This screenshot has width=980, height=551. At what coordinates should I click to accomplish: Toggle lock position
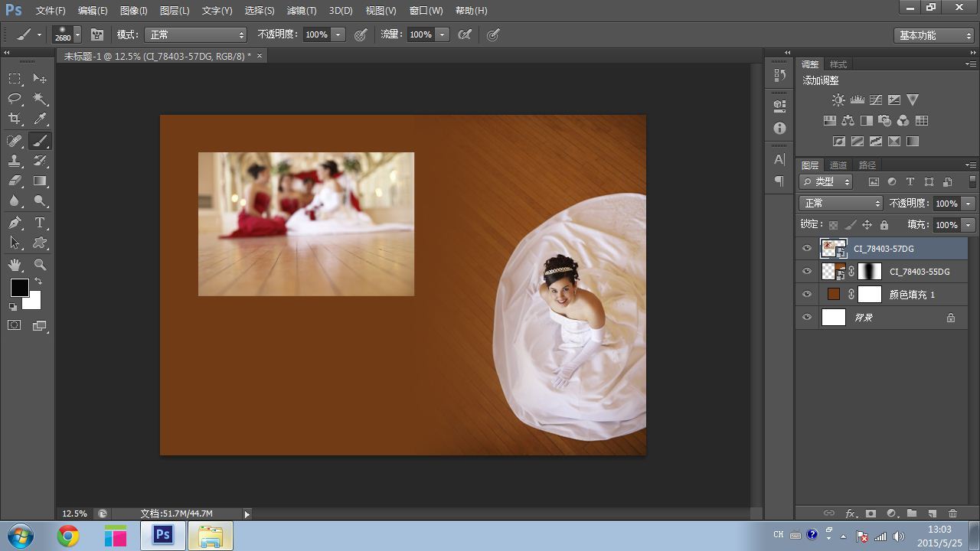click(x=867, y=225)
